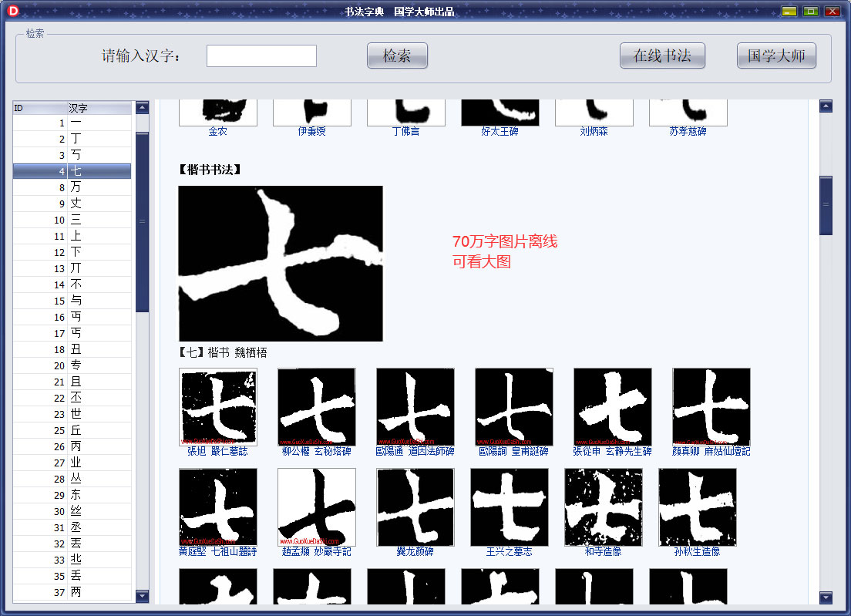Click the red 70万字图片离线 text
This screenshot has height=616, width=851.
(505, 241)
